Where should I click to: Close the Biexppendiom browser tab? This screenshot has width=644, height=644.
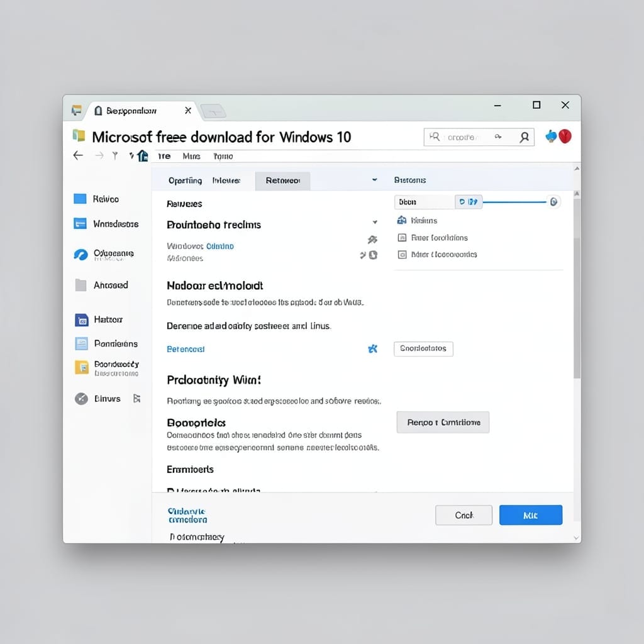click(188, 111)
